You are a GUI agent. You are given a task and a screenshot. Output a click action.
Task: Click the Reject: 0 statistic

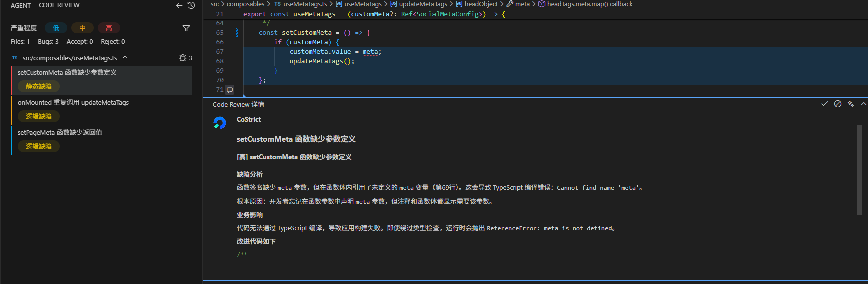pos(113,42)
